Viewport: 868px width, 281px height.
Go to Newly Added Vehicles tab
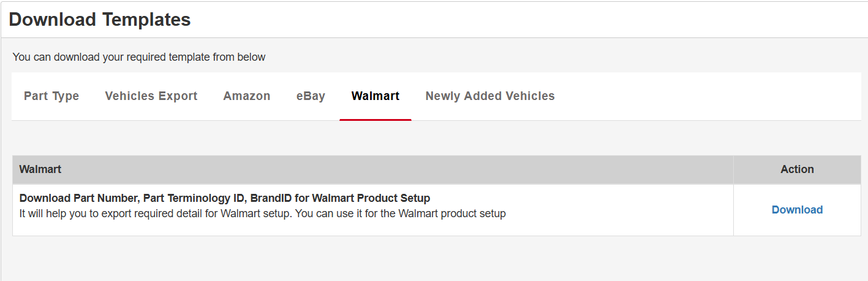click(490, 96)
